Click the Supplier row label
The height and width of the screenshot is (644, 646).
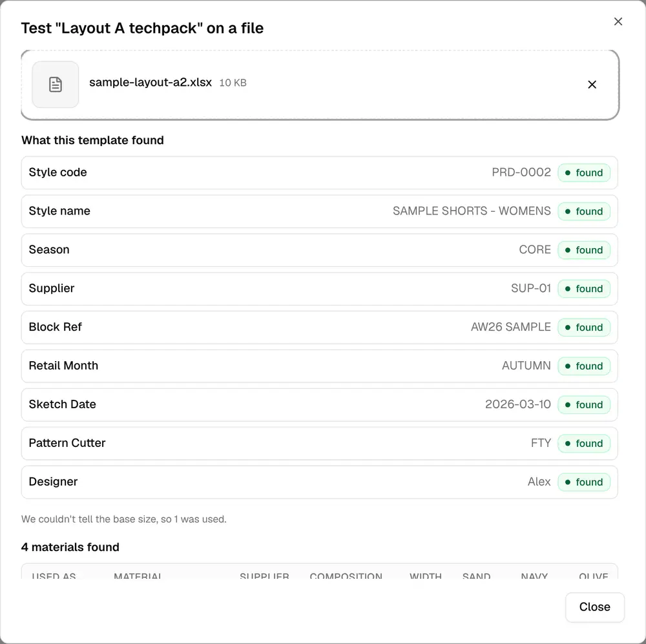52,289
